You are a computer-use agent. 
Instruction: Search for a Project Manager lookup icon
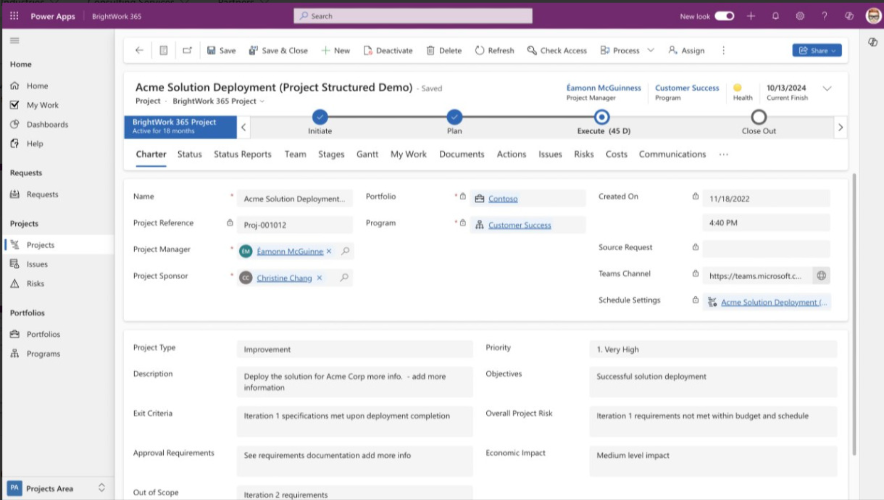345,251
